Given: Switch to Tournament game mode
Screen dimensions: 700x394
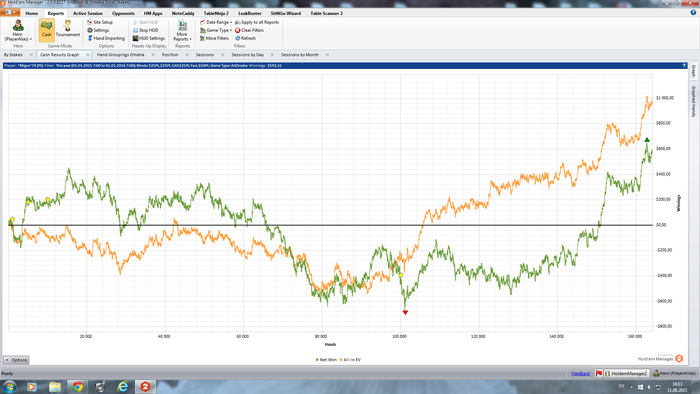Looking at the screenshot, I should (68, 30).
